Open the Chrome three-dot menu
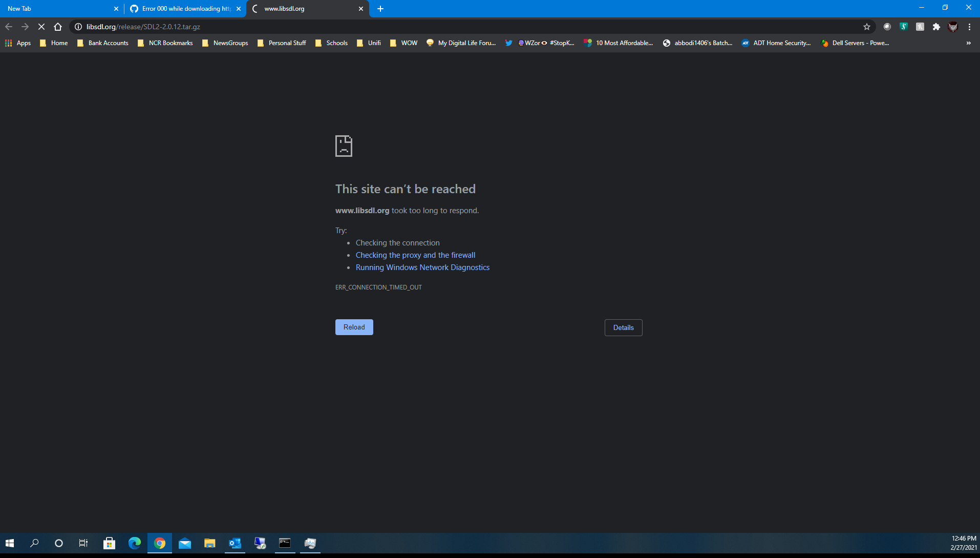 point(969,27)
